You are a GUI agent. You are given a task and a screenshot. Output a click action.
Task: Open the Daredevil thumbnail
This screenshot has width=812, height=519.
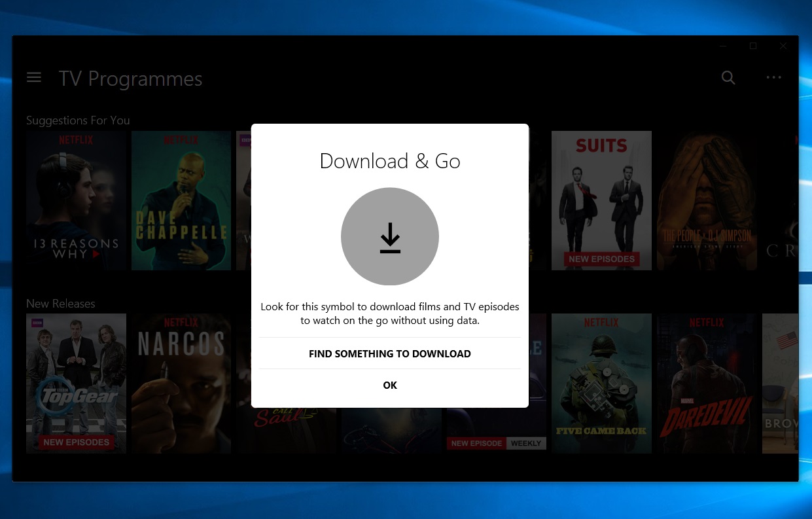click(x=707, y=384)
